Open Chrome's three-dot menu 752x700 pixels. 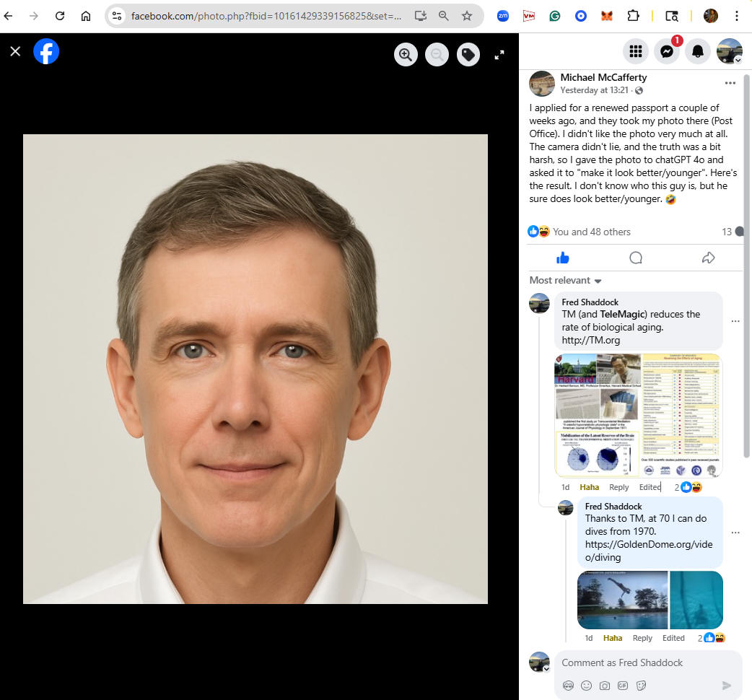[x=736, y=16]
